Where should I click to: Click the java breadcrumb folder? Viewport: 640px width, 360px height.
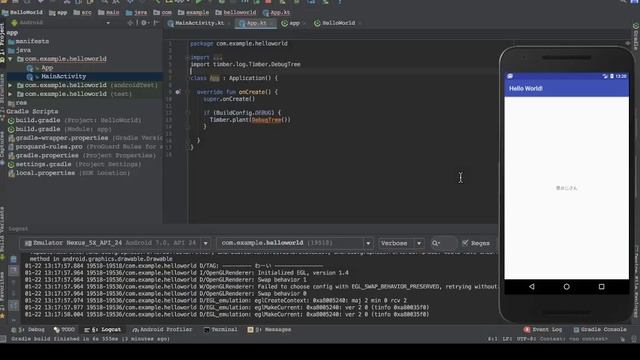[x=136, y=13]
